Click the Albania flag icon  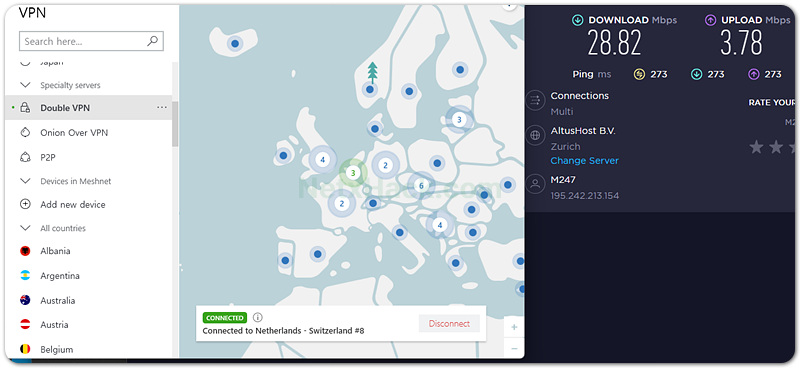[25, 251]
